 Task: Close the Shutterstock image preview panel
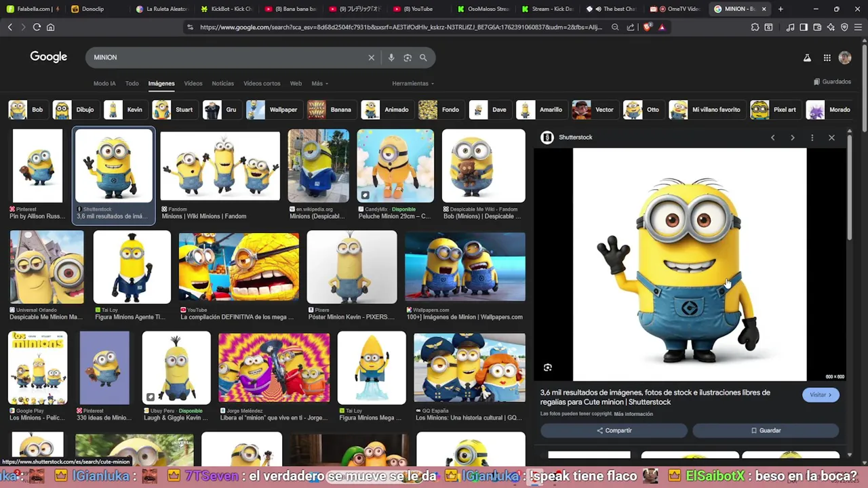coord(831,138)
